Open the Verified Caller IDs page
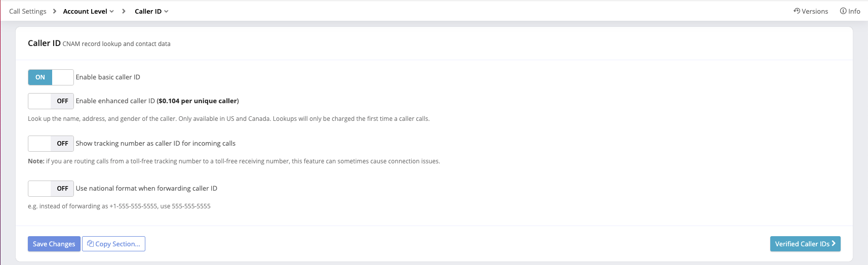Screen dimensions: 868x265 802,244
